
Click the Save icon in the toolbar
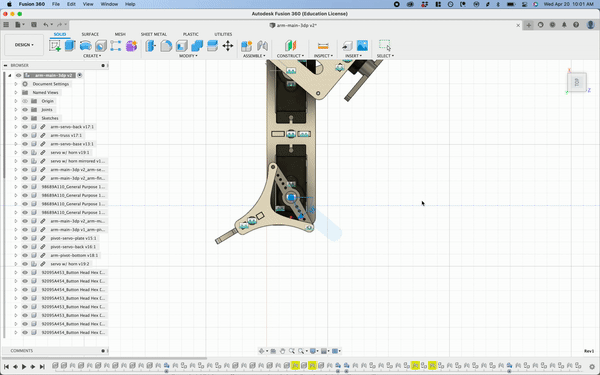click(34, 25)
